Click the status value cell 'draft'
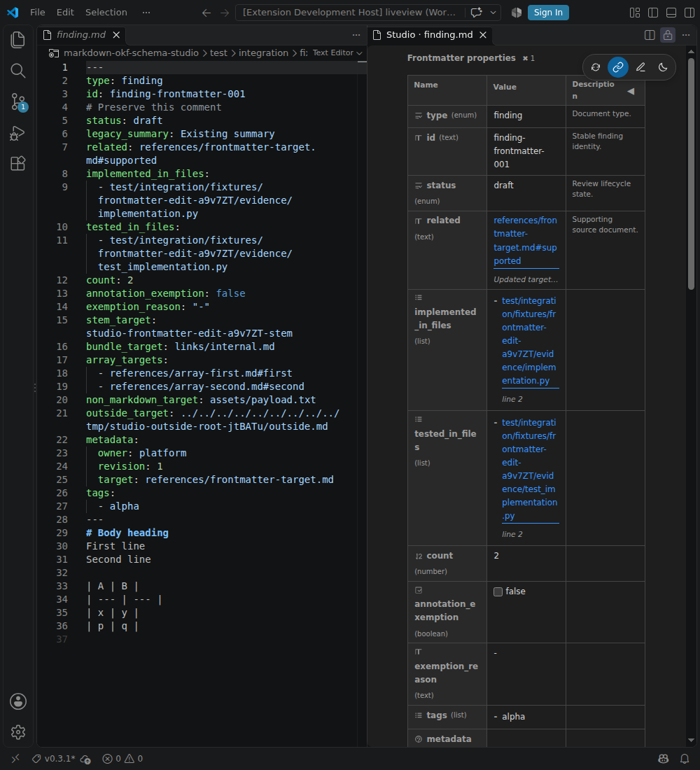Screen dimensions: 700x770 coord(526,193)
